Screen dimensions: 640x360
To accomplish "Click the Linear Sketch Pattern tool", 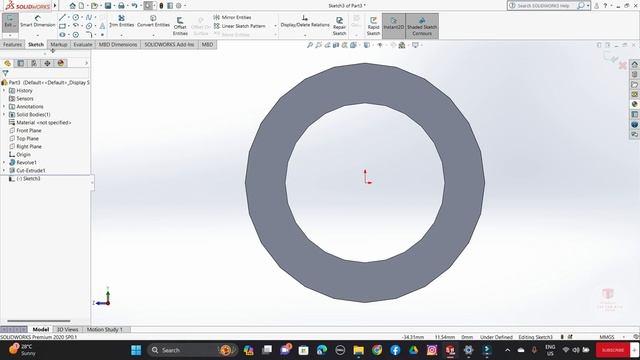I will (240, 26).
